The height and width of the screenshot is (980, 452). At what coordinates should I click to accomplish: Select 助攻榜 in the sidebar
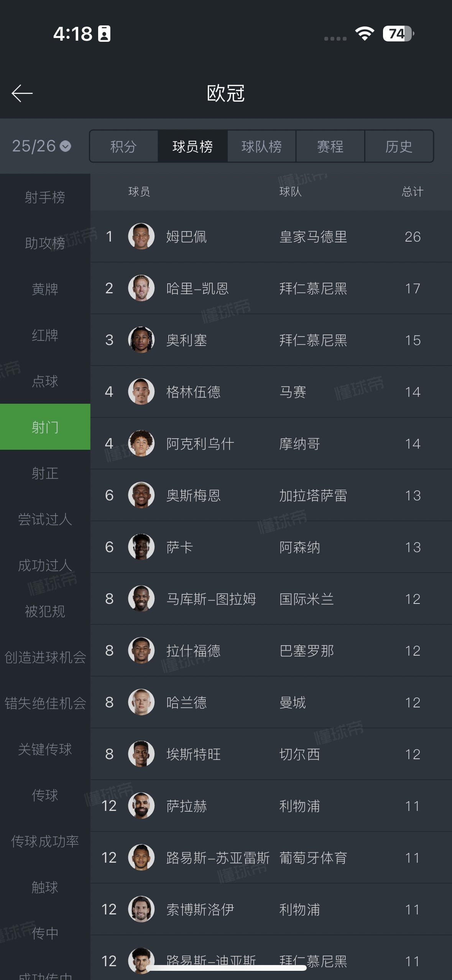tap(45, 243)
